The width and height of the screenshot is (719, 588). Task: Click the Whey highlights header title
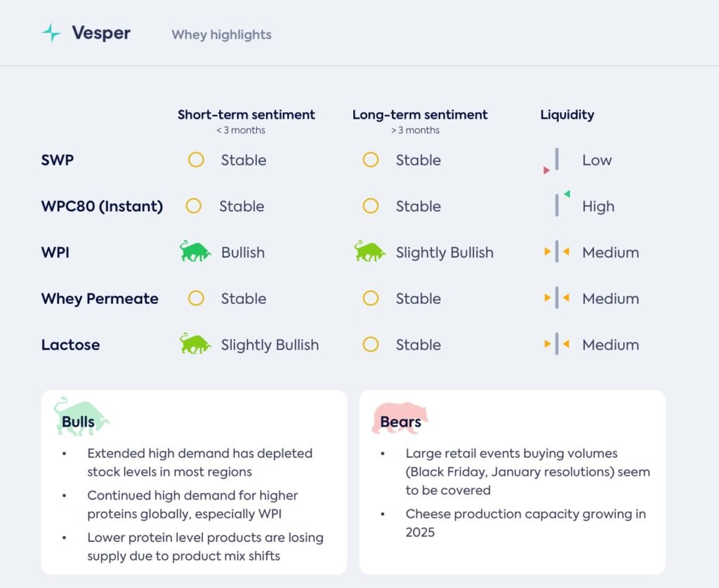coord(221,34)
